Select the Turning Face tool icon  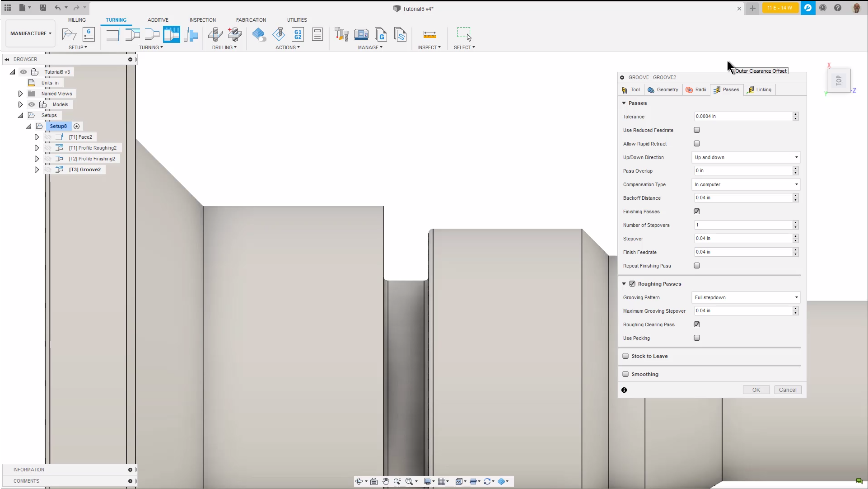pyautogui.click(x=112, y=34)
